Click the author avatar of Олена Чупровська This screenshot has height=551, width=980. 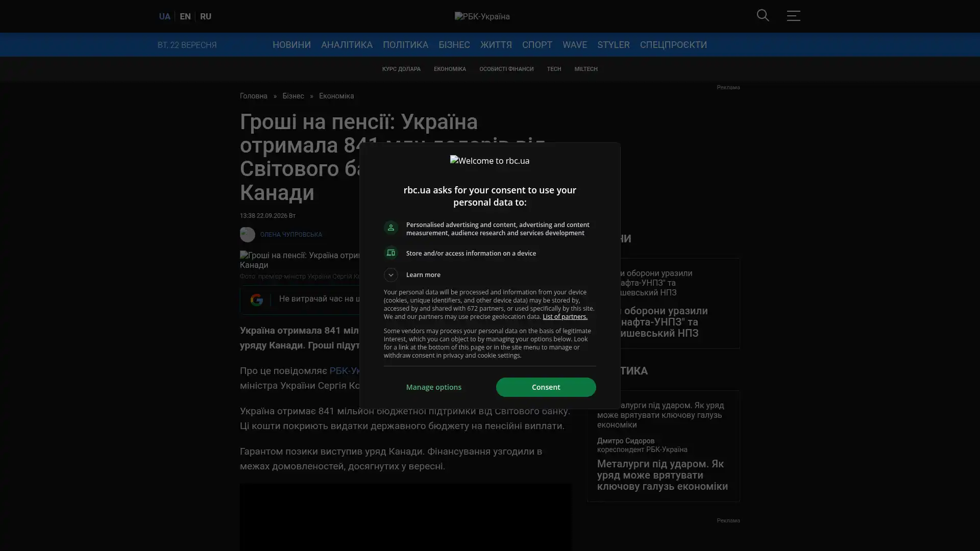point(248,234)
